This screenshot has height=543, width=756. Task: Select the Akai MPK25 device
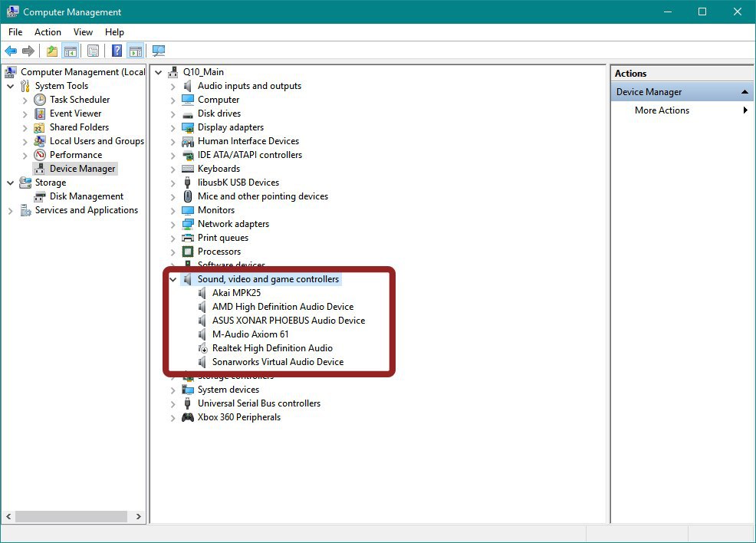(x=236, y=293)
